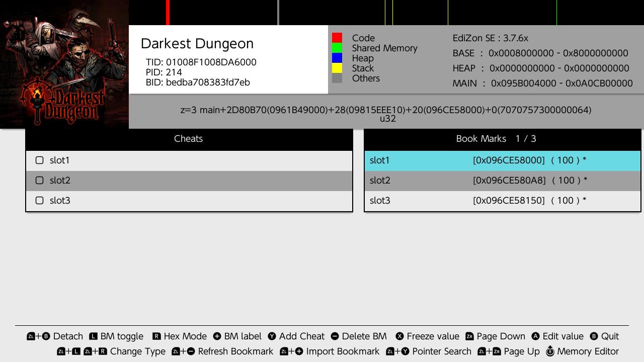Click the blue Heap legend swatch
This screenshot has height=362, width=644.
337,58
